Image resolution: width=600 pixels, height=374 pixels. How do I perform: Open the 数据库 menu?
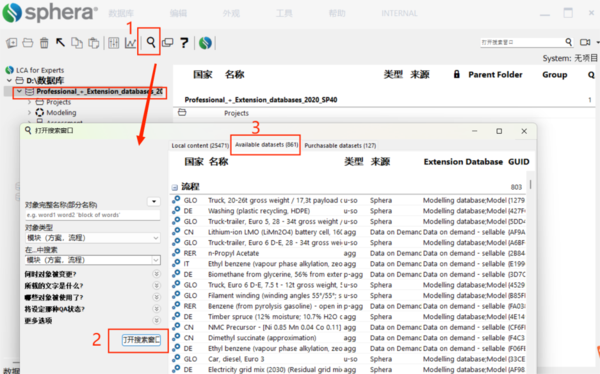[121, 13]
